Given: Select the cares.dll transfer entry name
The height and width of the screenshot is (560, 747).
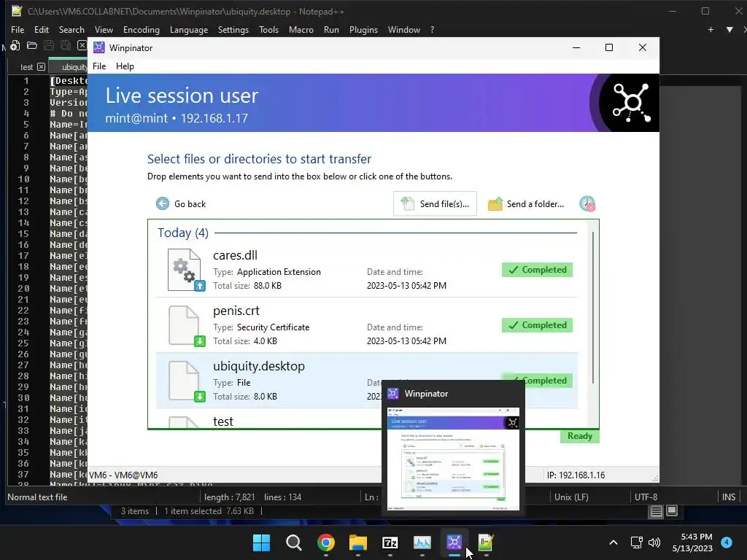Looking at the screenshot, I should pos(235,255).
